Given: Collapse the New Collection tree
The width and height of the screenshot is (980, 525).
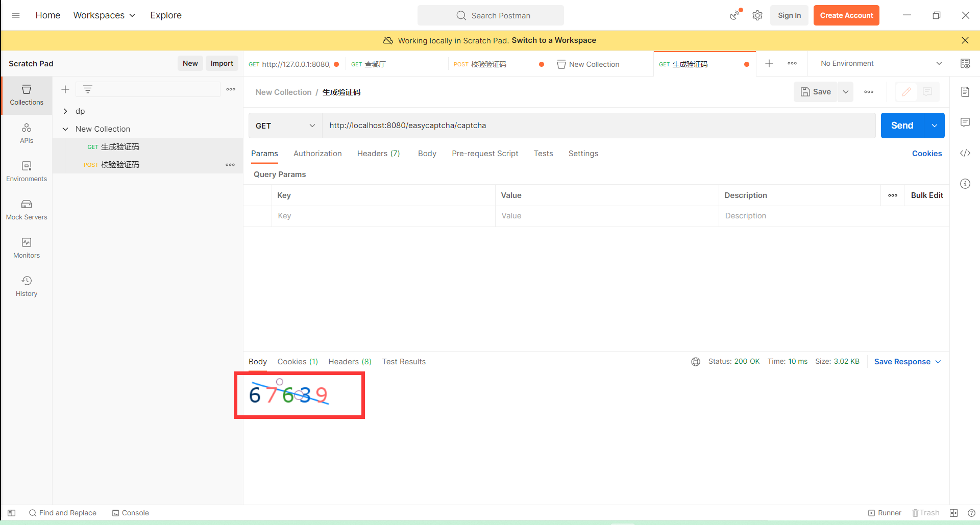Looking at the screenshot, I should [65, 129].
